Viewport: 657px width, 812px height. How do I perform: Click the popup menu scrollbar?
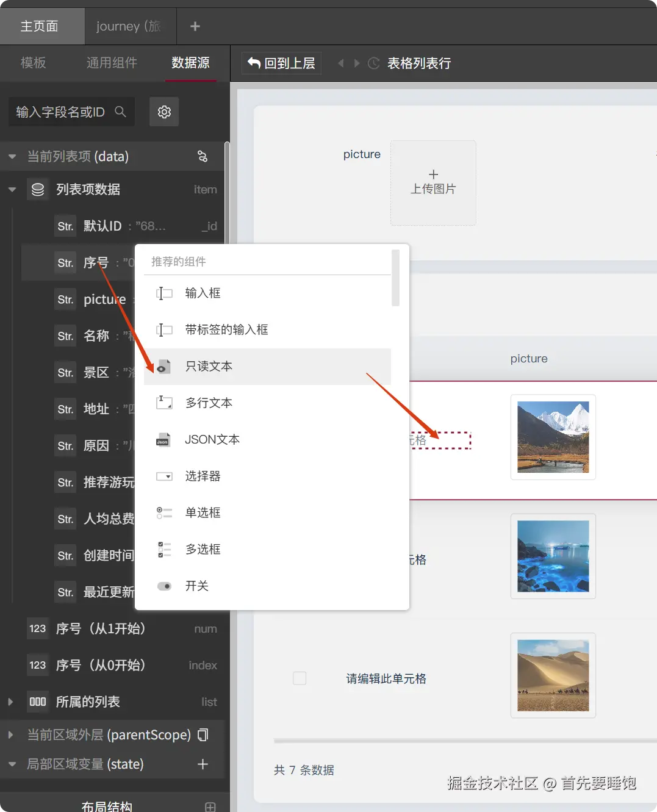(395, 278)
